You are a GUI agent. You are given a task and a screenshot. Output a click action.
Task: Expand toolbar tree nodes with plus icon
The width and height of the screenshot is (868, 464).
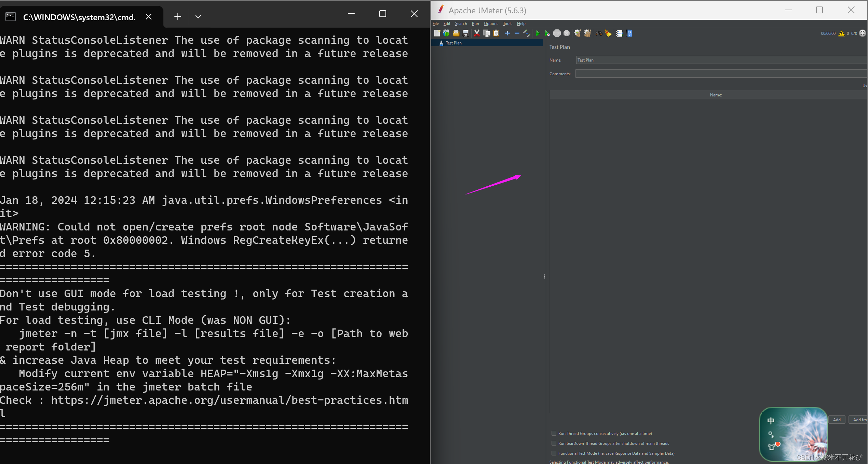point(507,33)
